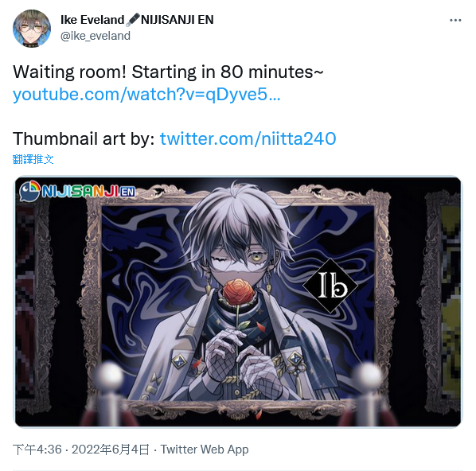Click the 2022年6月4日 date text
This screenshot has width=476, height=471.
click(111, 450)
